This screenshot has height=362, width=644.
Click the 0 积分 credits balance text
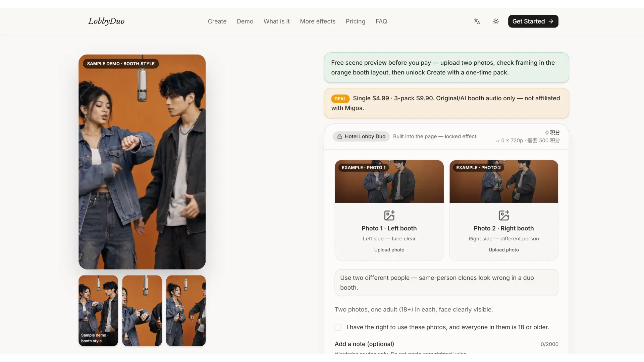tap(552, 132)
